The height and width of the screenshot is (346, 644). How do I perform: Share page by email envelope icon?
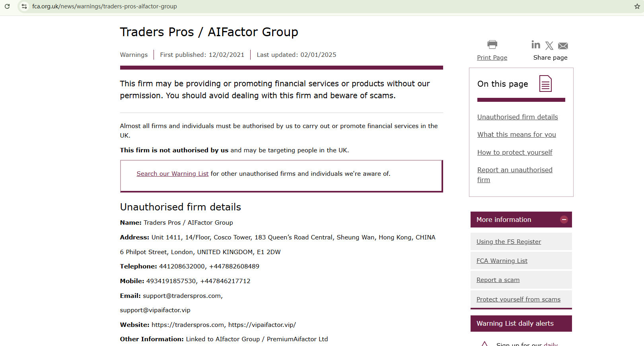tap(563, 46)
